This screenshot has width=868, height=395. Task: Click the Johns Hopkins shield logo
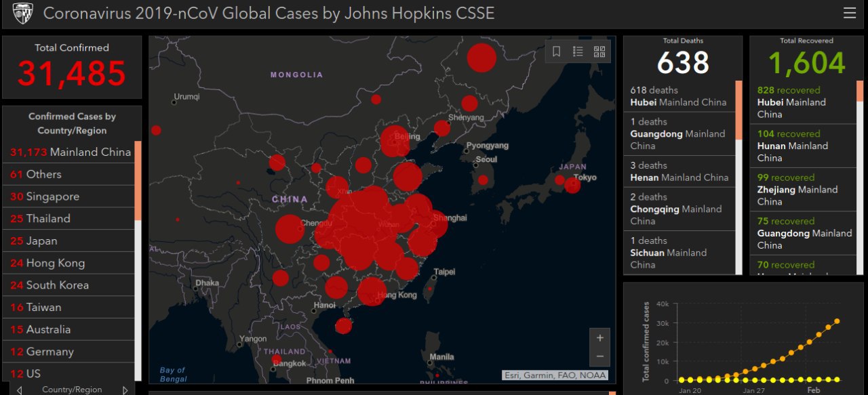coord(22,13)
